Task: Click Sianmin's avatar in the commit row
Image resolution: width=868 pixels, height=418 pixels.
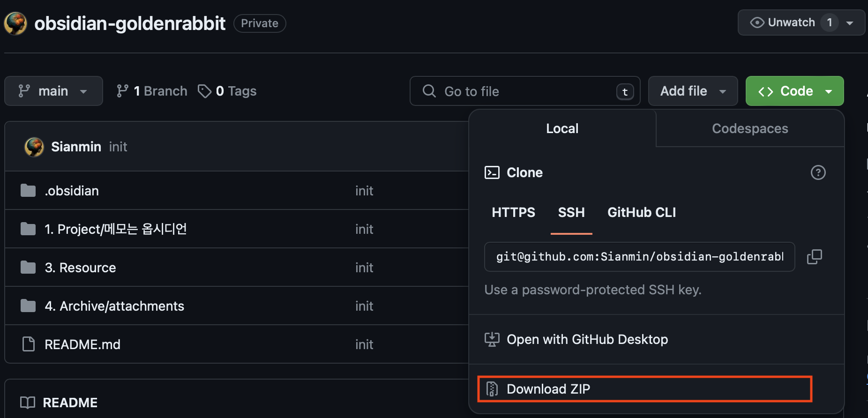Action: [x=34, y=147]
